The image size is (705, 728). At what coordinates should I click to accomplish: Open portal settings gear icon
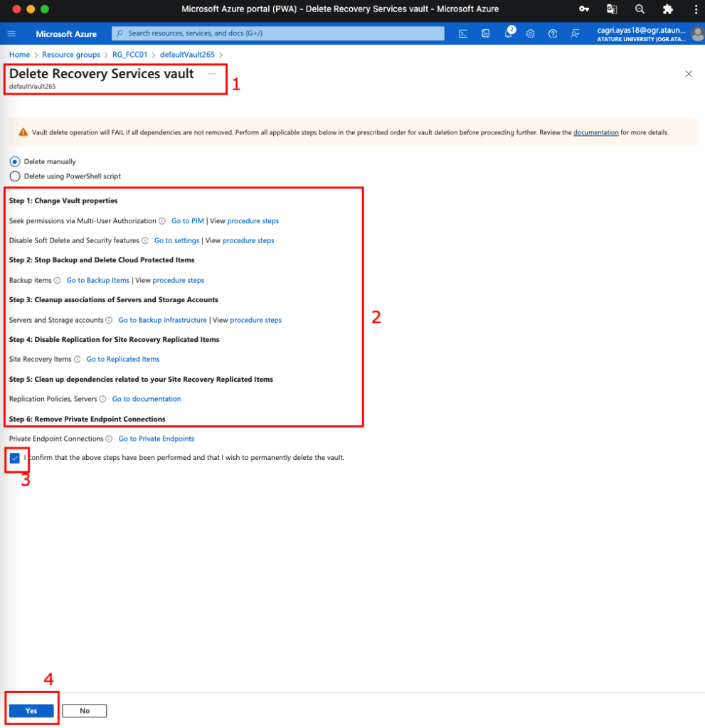point(531,34)
